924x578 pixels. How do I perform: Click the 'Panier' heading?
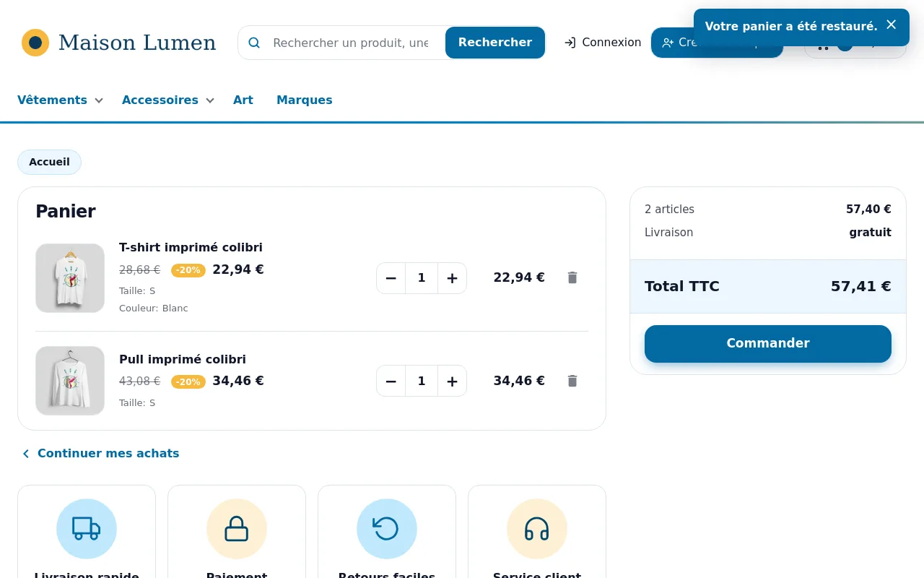click(66, 212)
